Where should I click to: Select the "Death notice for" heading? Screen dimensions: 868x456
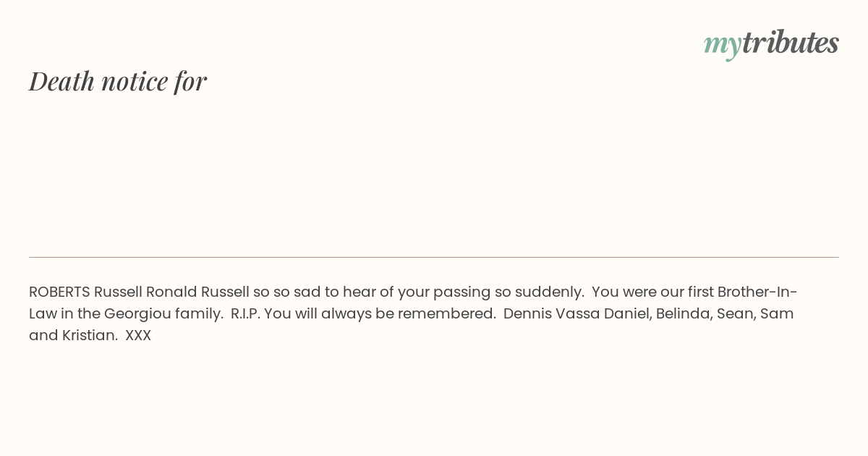click(118, 81)
